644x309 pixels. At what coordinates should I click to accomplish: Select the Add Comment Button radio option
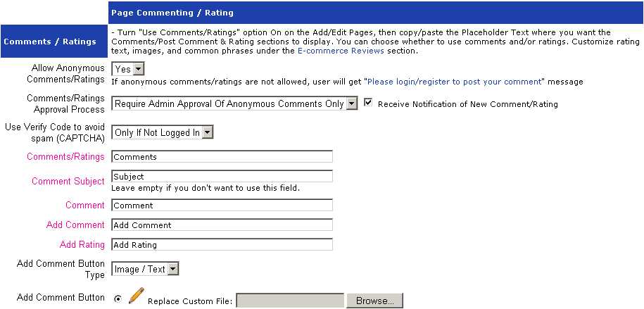[117, 298]
